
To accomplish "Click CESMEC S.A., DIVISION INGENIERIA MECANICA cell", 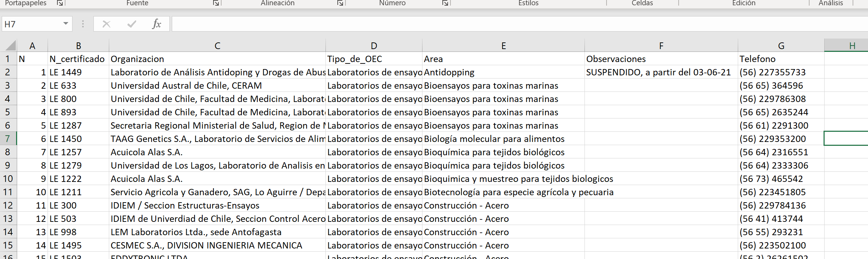I will click(217, 245).
